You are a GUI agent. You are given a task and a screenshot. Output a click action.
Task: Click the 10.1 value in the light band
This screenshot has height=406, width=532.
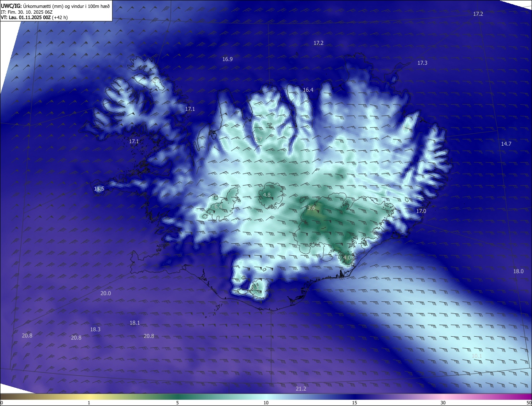point(477,356)
